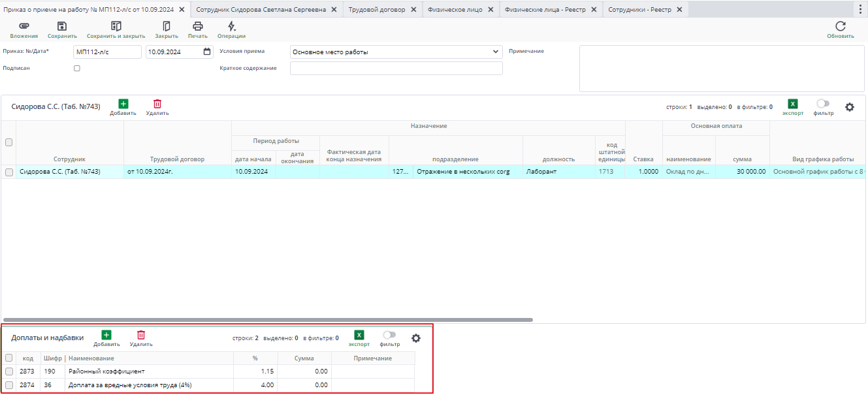Export Доплаты и надбавки table to Excel
This screenshot has height=395, width=868.
pos(359,335)
